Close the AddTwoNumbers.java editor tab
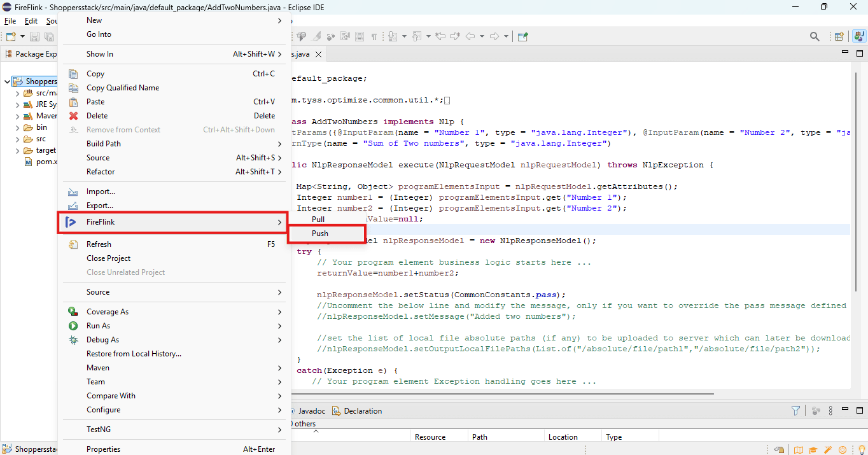Screen dimensions: 868x455 (x=319, y=55)
